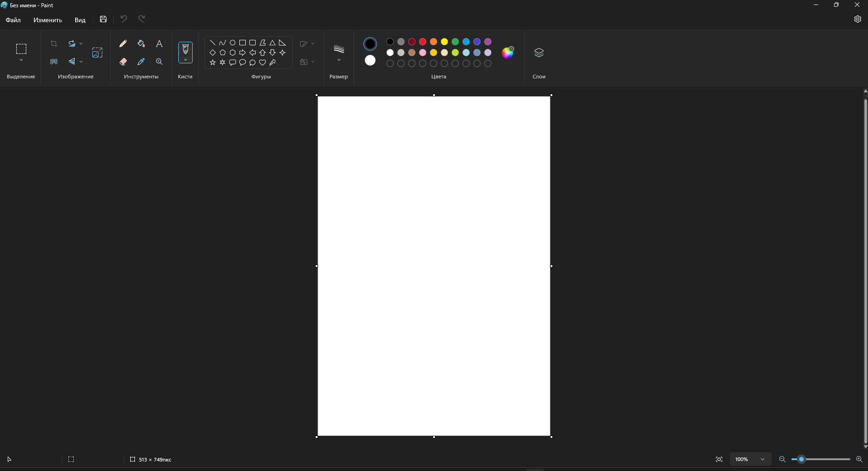Viewport: 868px width, 471px height.
Task: Pick the red color swatch
Action: click(x=423, y=42)
